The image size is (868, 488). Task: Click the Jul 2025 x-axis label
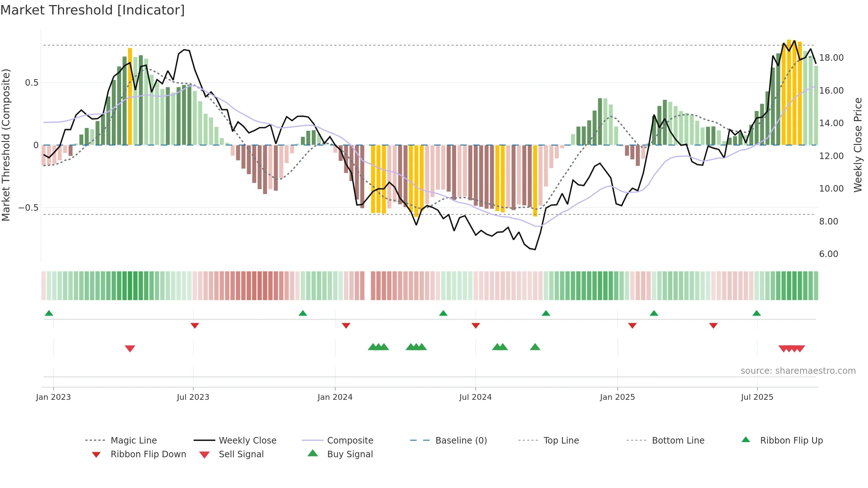757,397
